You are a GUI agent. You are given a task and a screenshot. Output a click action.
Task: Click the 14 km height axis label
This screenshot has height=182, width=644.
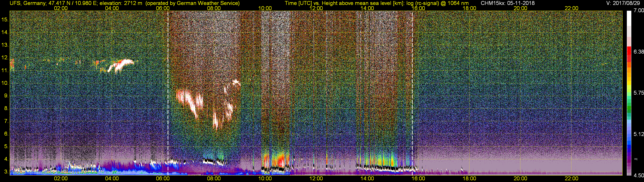coord(5,32)
